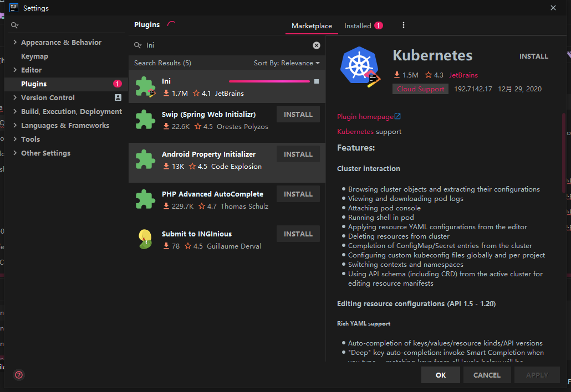Install the PHP Advanced AutoComplete plugin
The height and width of the screenshot is (392, 571).
[298, 194]
